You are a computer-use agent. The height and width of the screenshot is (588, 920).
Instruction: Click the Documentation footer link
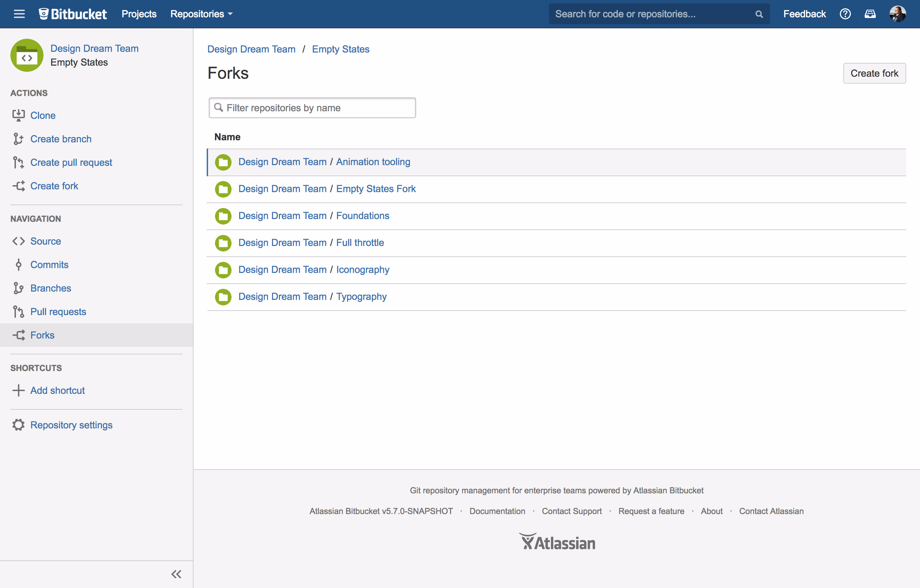[497, 511]
